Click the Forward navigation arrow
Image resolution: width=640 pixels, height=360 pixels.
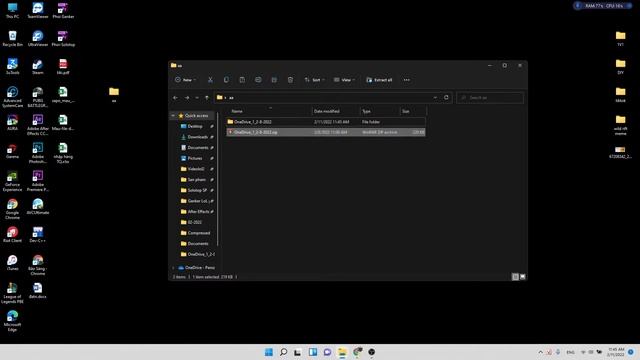coord(187,98)
